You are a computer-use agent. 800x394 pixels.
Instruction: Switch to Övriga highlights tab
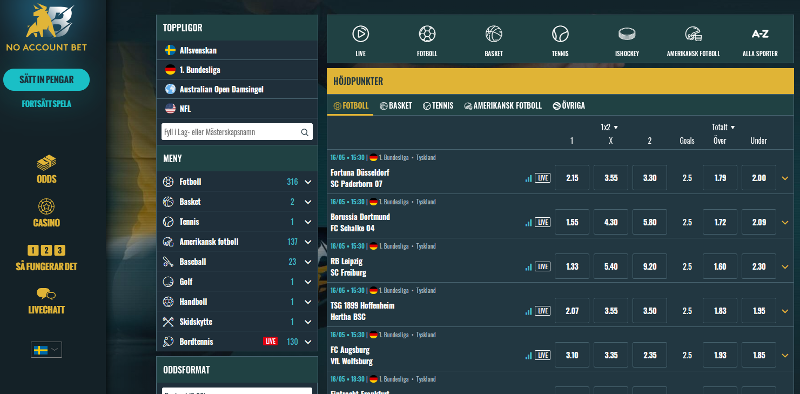[569, 106]
